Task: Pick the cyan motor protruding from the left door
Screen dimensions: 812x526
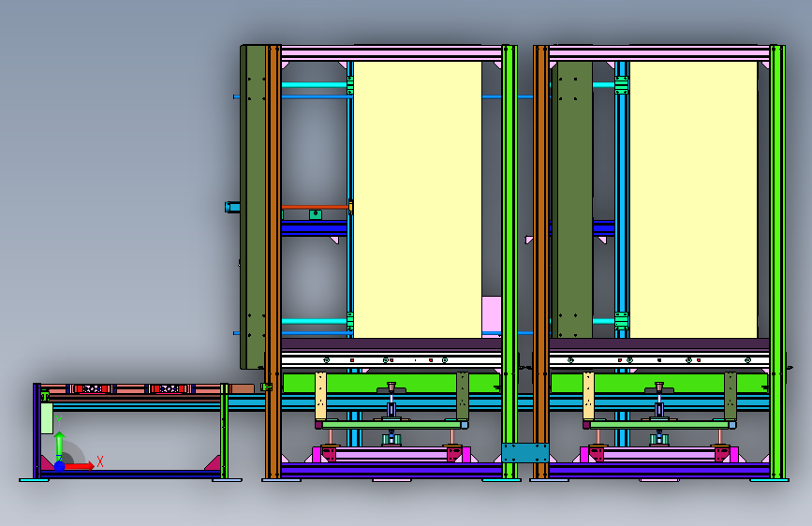Action: pyautogui.click(x=232, y=207)
